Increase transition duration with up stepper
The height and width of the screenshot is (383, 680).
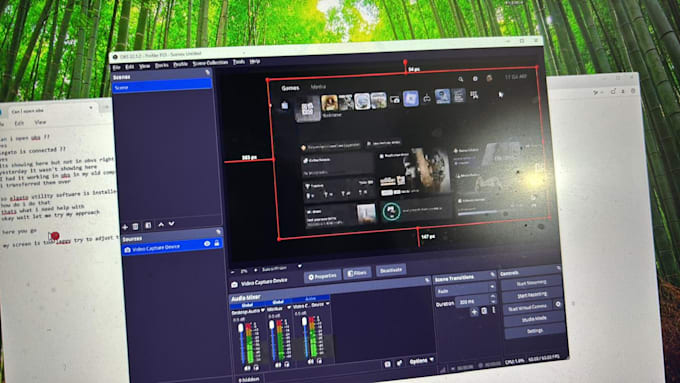[493, 296]
